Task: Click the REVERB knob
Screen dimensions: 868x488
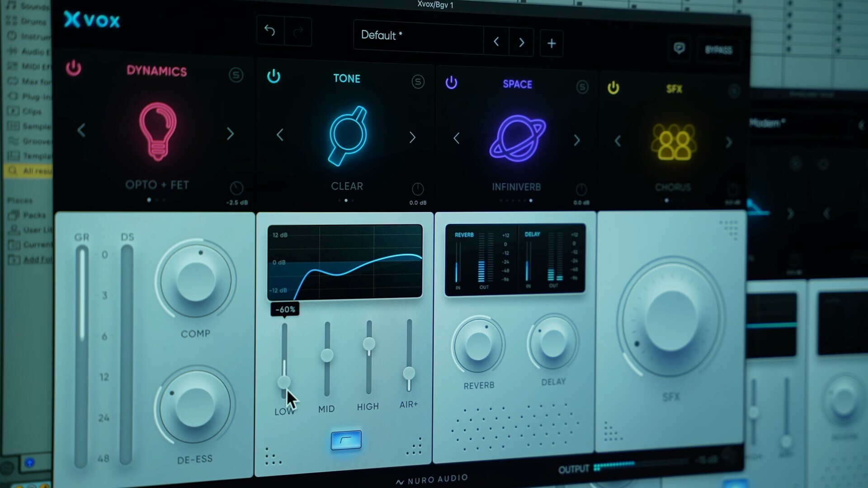Action: point(478,345)
